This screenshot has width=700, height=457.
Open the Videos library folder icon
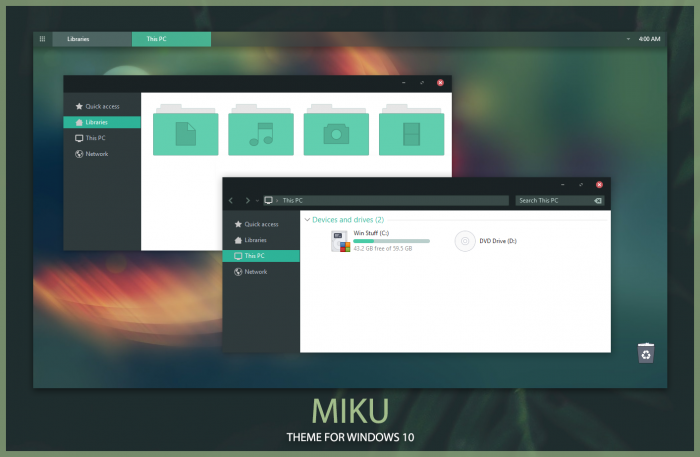click(412, 130)
